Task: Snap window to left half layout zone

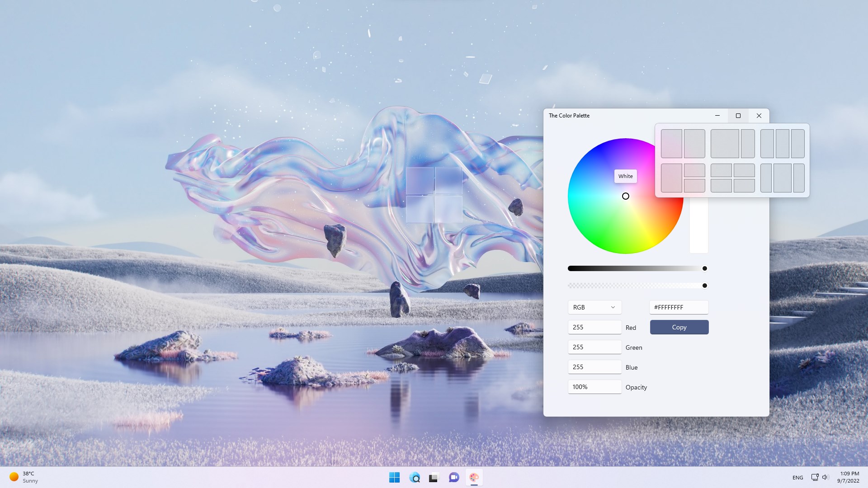Action: (671, 144)
